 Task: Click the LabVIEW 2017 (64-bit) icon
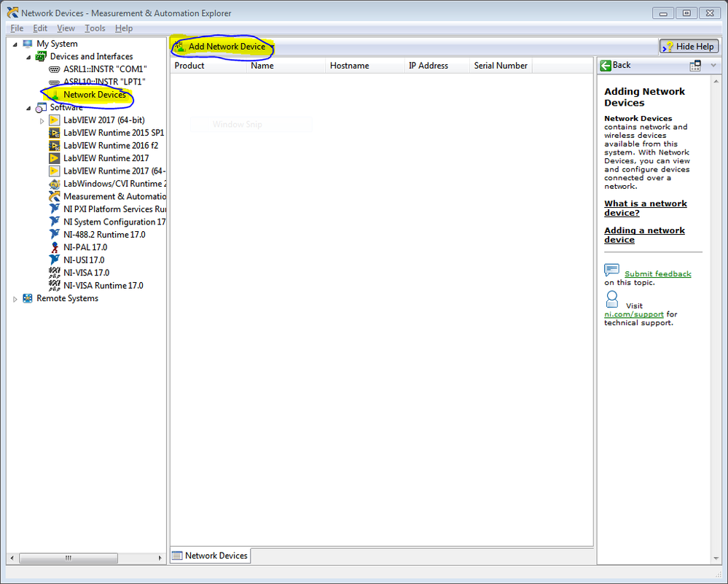(x=55, y=120)
